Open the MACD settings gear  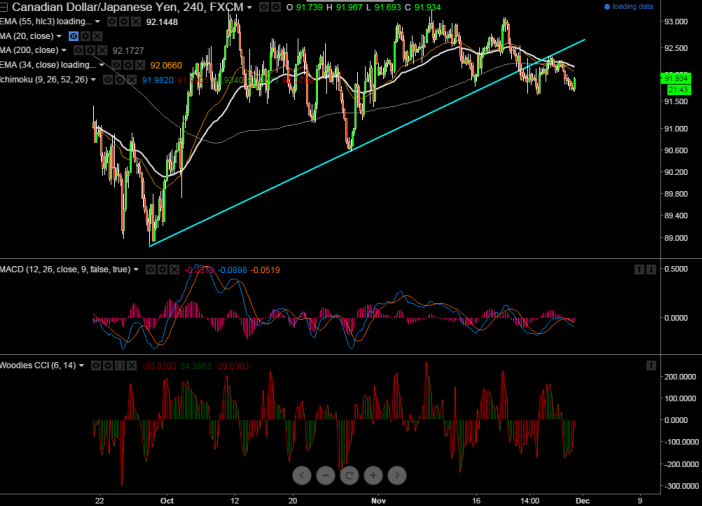(163, 270)
